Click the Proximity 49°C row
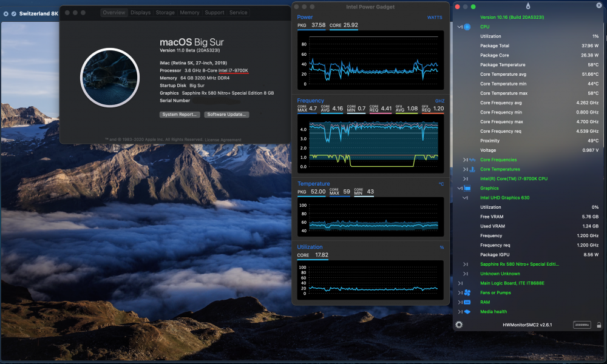This screenshot has width=607, height=364. click(x=539, y=141)
